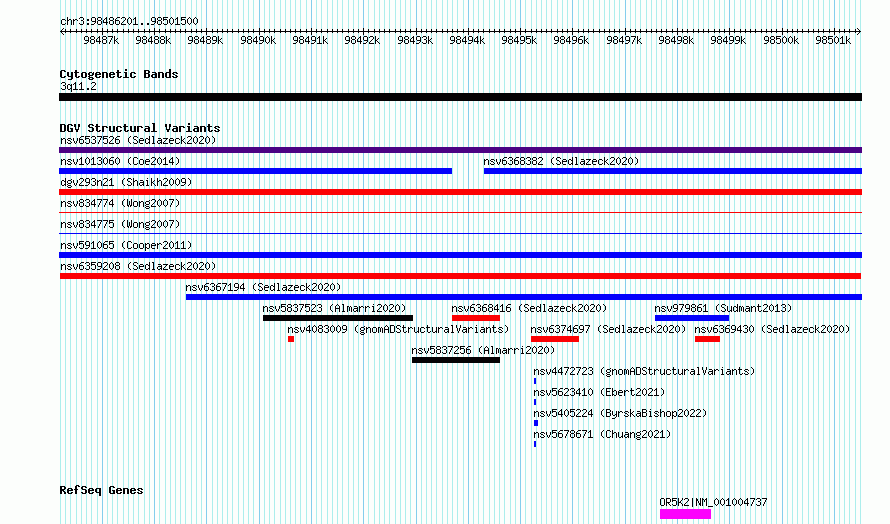Viewport: 890px width, 524px height.
Task: Click nsv6374697 (Sedlazeck2020) label
Action: point(608,329)
